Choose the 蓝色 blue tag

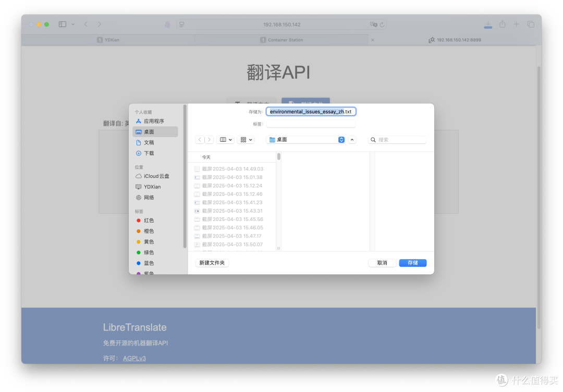[x=155, y=263]
